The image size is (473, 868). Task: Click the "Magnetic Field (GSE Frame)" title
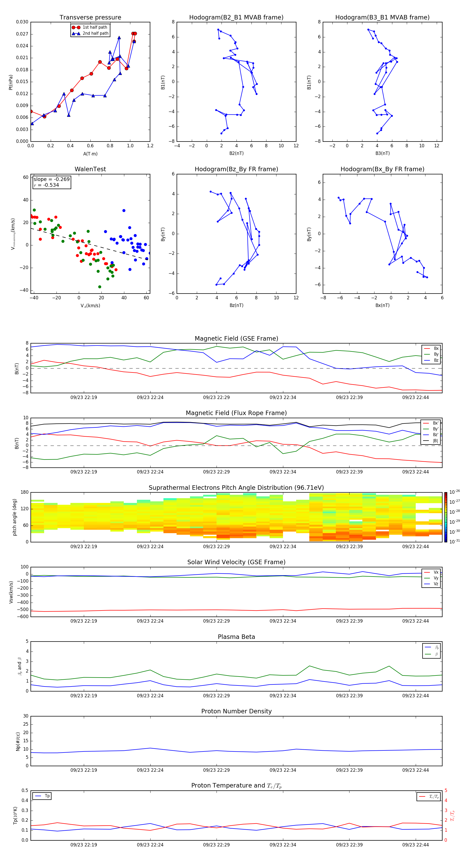click(236, 339)
